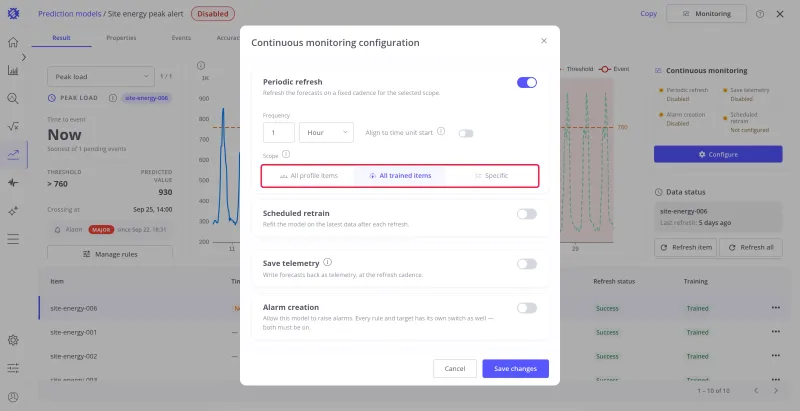Expand the sidebar with the chevron arrow
Image resolution: width=800 pixels, height=411 pixels.
23,57
